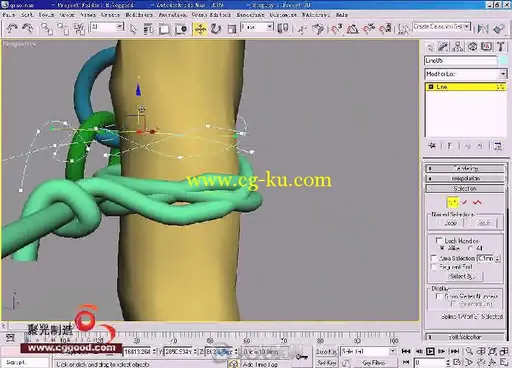Click the object color swatch beside name
The height and width of the screenshot is (368, 512).
pyautogui.click(x=503, y=61)
